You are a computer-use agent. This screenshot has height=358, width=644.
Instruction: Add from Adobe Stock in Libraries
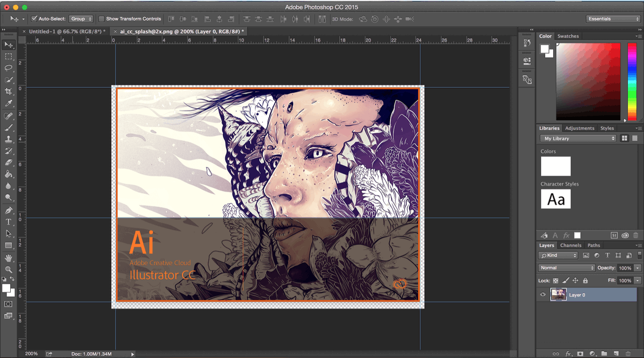[614, 235]
